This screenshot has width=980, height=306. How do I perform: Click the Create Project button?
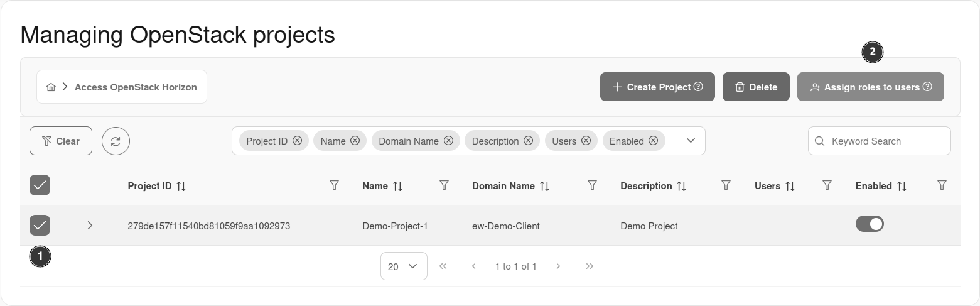coord(657,87)
